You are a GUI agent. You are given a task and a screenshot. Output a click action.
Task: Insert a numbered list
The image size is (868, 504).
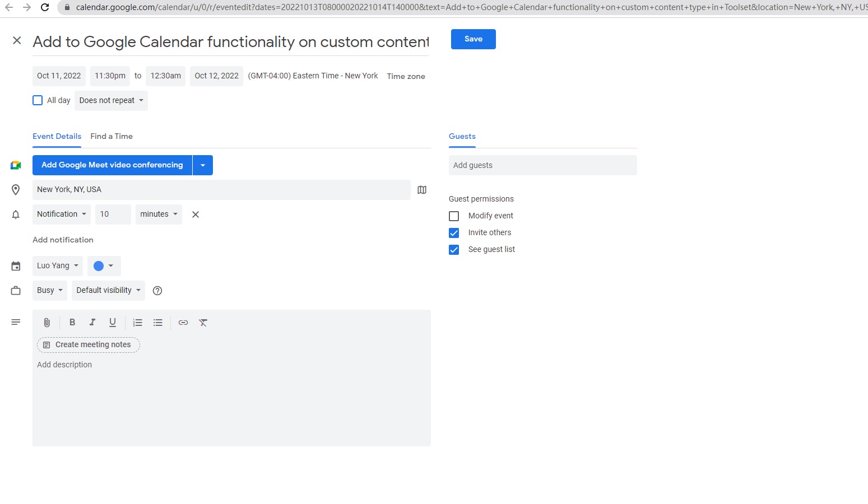point(138,323)
